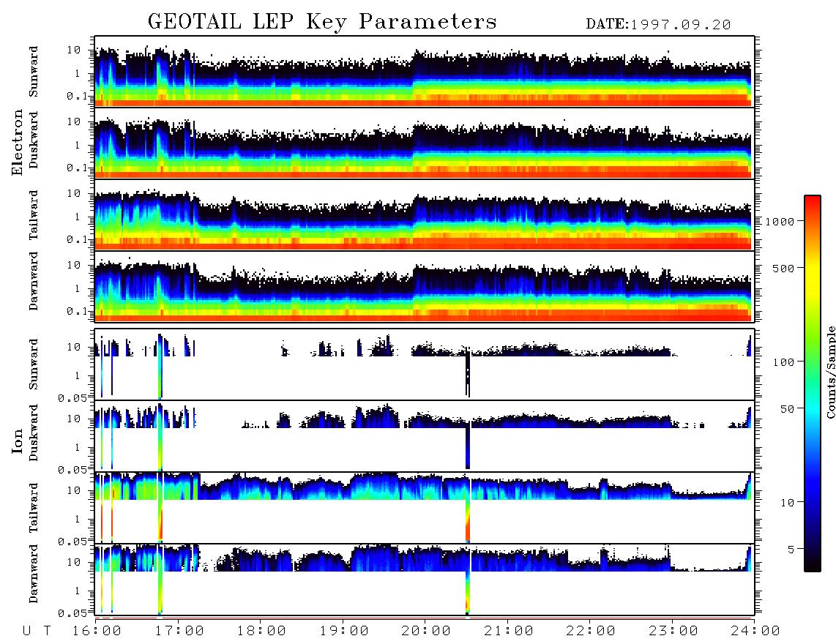This screenshot has height=644, width=836.
Task: Select the 500 colorbar tick label
Action: point(784,268)
